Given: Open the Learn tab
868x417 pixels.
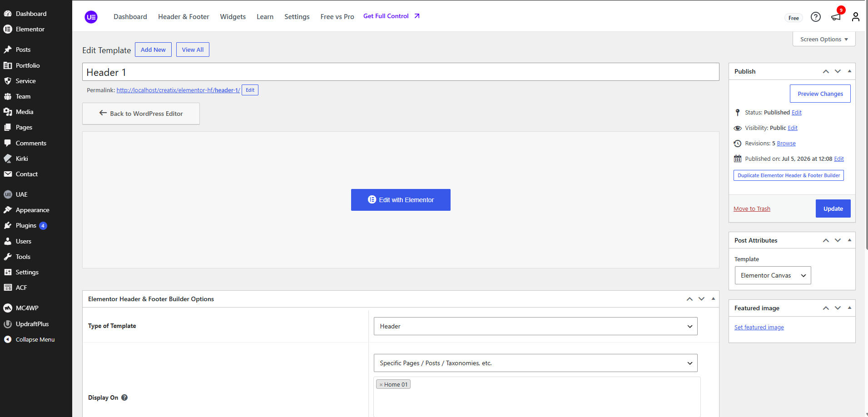Looking at the screenshot, I should [x=265, y=17].
